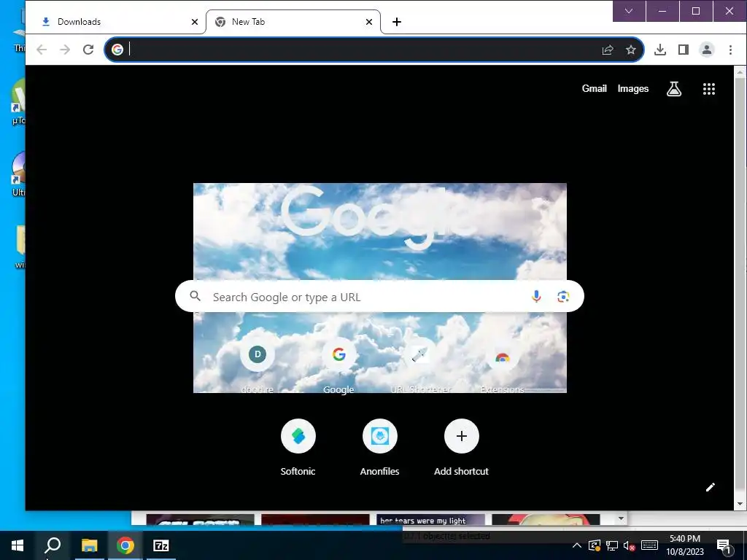
Task: Go back using the browser back arrow
Action: tap(42, 50)
